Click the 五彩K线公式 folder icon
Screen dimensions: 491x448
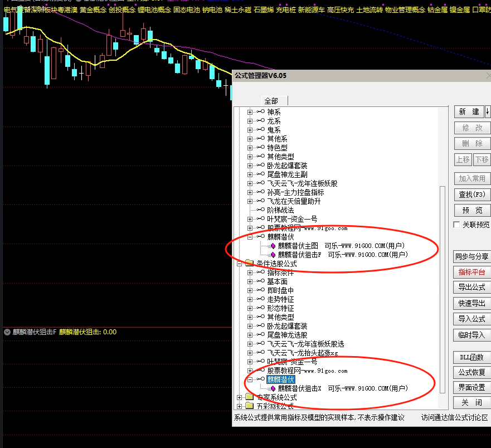(x=250, y=406)
